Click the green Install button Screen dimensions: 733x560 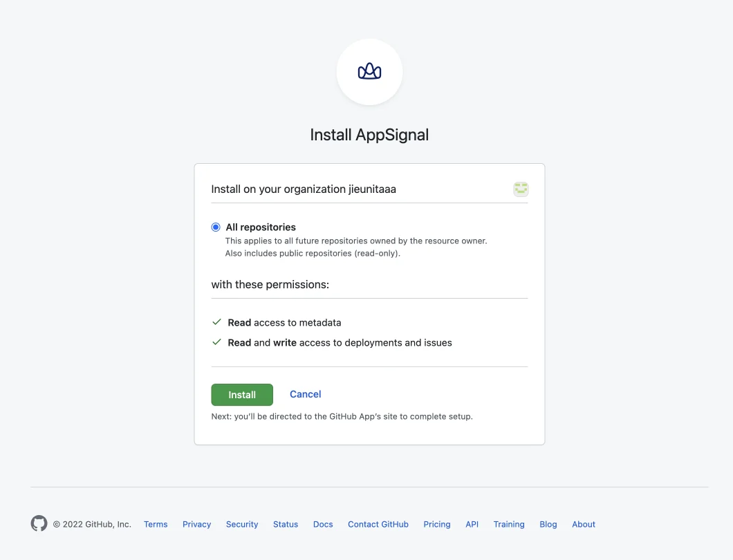[x=242, y=395]
